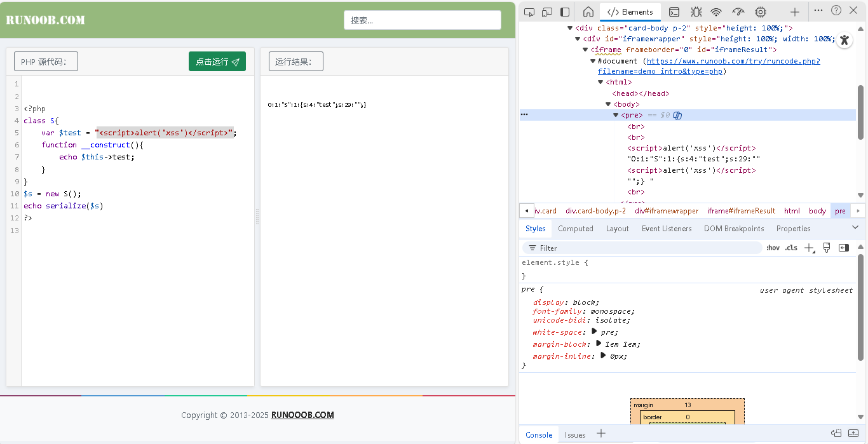Toggle device emulation icon in DevTools

point(546,11)
